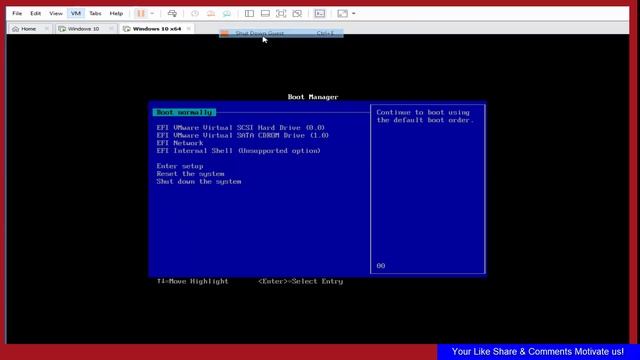Click the take snapshot icon

[x=195, y=13]
